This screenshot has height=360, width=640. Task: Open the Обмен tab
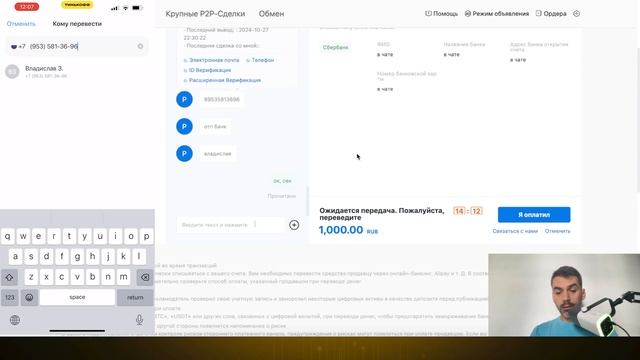(x=271, y=14)
